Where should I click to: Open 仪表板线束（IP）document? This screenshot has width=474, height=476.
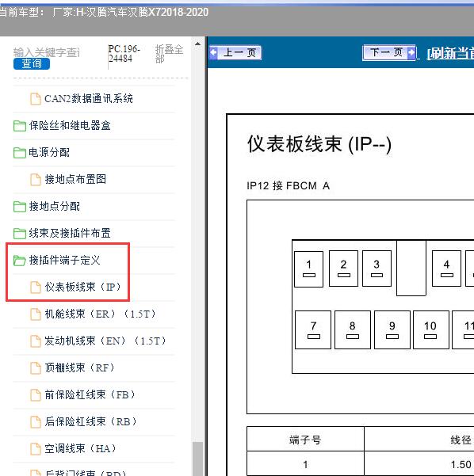(x=82, y=287)
